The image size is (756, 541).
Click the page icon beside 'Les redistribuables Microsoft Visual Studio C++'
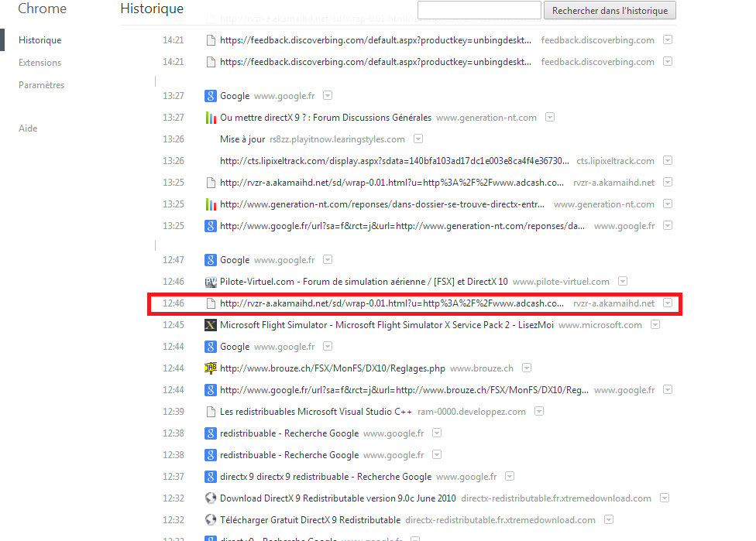(210, 412)
